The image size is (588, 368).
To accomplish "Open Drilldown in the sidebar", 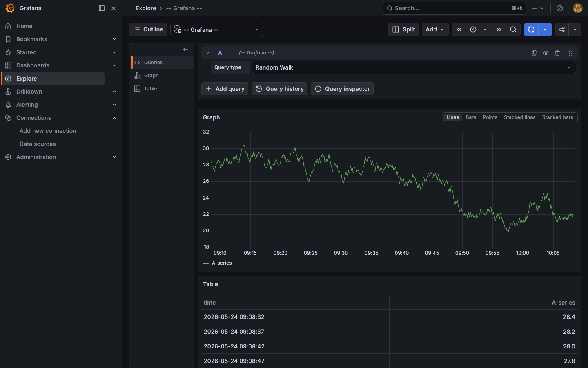I will click(x=29, y=92).
